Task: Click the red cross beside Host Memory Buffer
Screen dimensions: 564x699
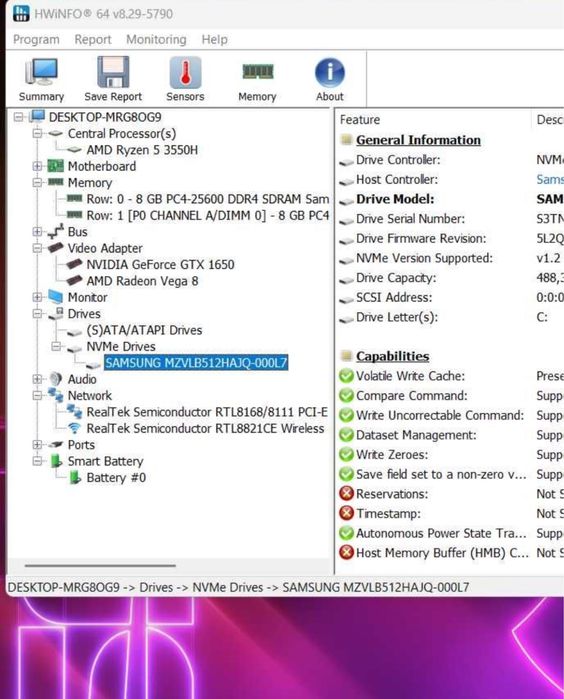Action: (x=346, y=552)
